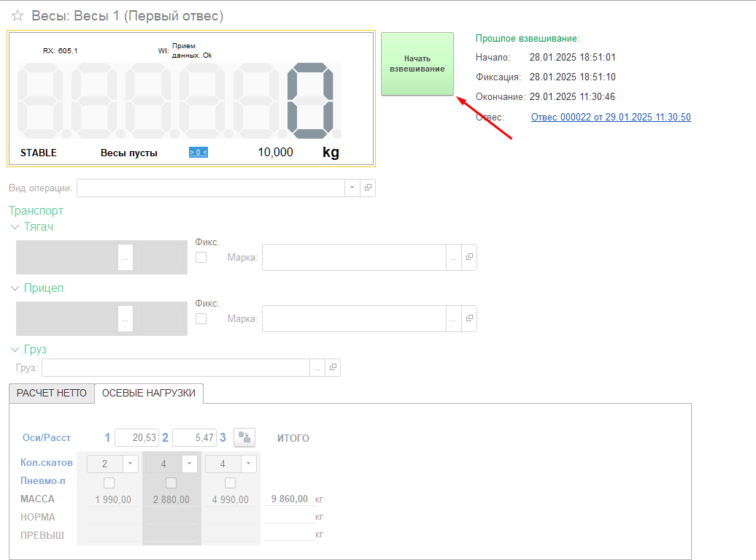
Task: Collapse the Тягач section
Action: pyautogui.click(x=15, y=227)
